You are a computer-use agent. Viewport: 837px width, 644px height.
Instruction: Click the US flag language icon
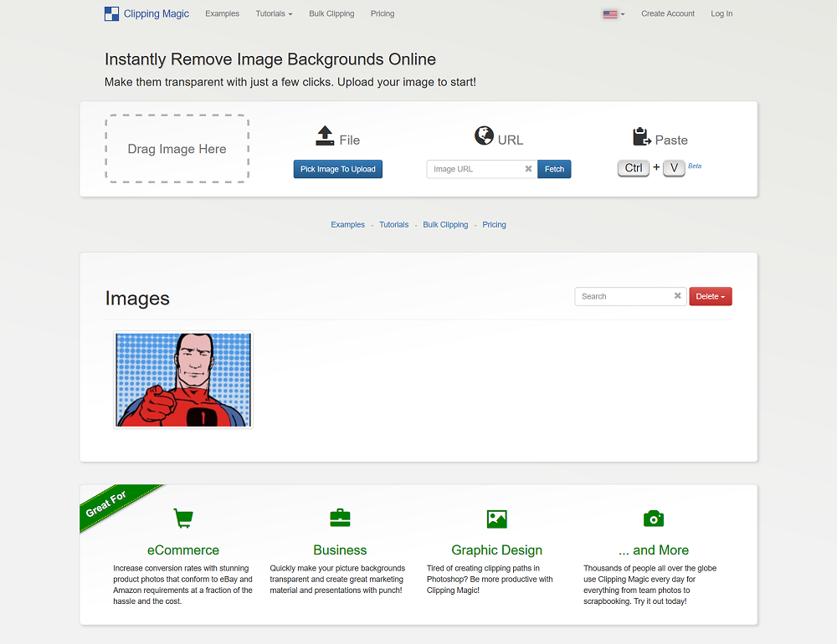[610, 14]
